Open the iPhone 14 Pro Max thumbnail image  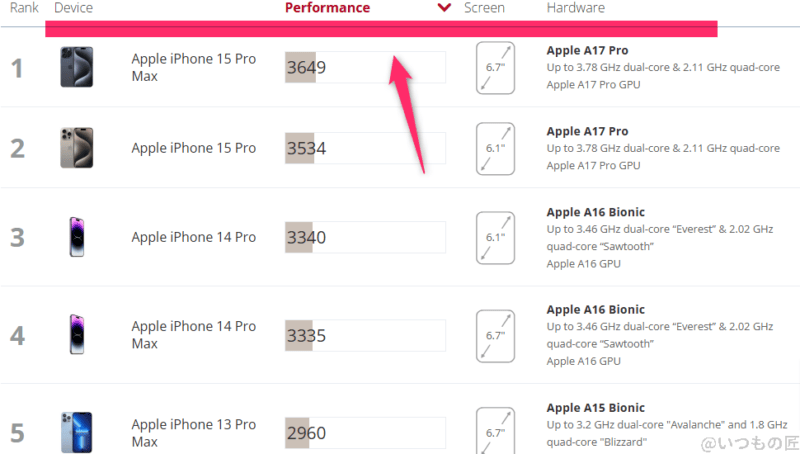click(x=76, y=335)
